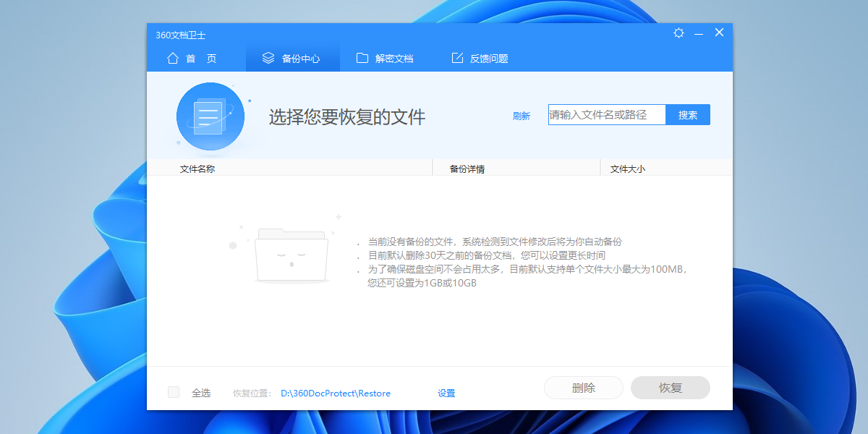Image resolution: width=868 pixels, height=434 pixels.
Task: Close the 360文档卫士 window
Action: [x=719, y=33]
